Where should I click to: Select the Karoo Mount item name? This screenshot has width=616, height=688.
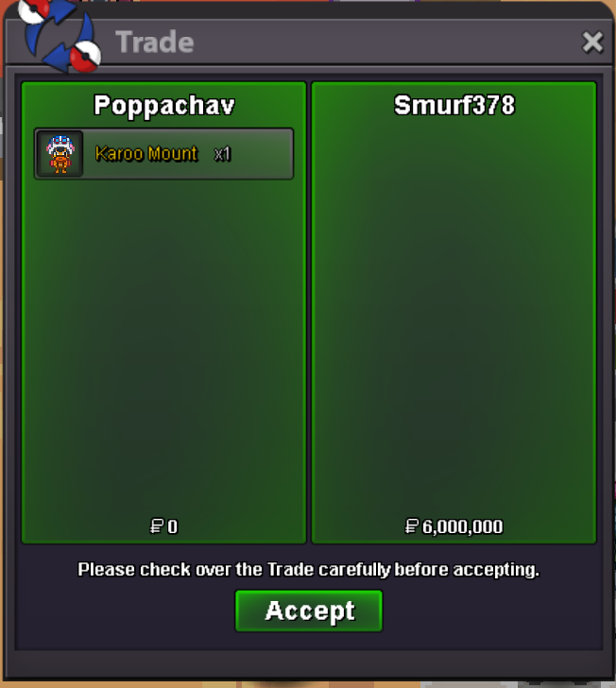click(146, 154)
